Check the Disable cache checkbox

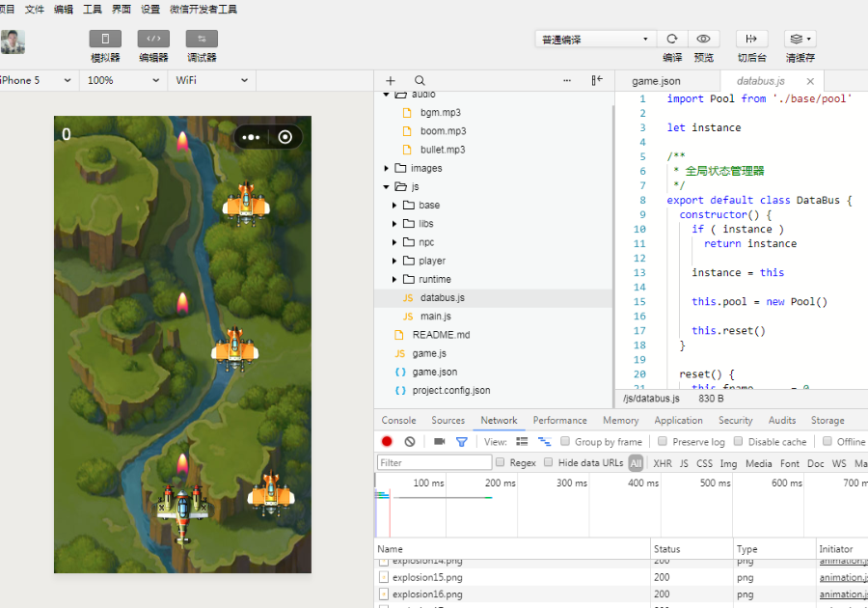point(738,441)
